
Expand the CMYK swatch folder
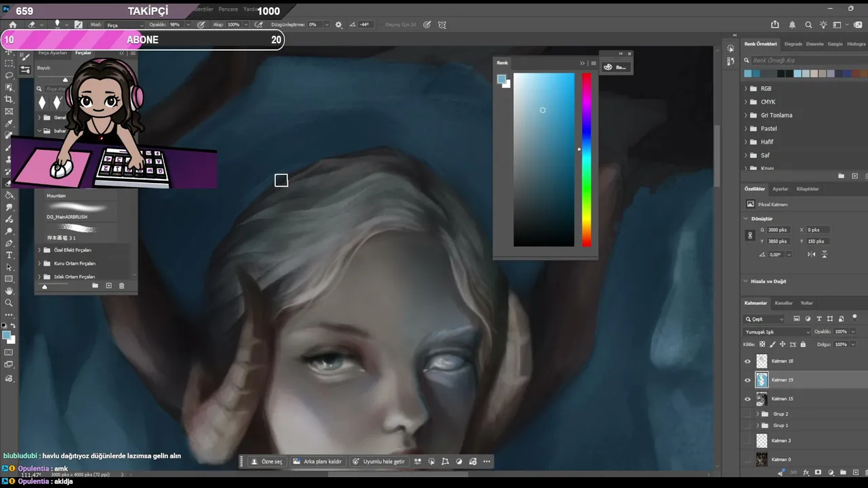[746, 102]
